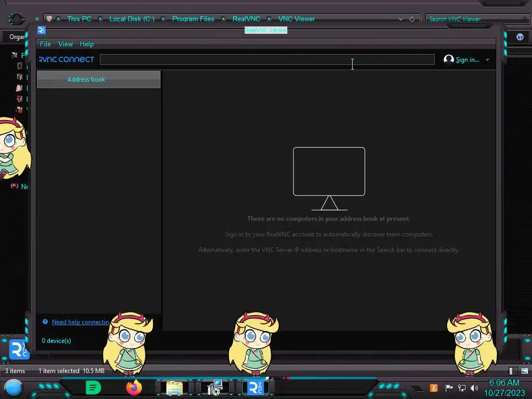
Task: Click VNC Viewer in the Explorer breadcrumb
Action: [x=297, y=19]
